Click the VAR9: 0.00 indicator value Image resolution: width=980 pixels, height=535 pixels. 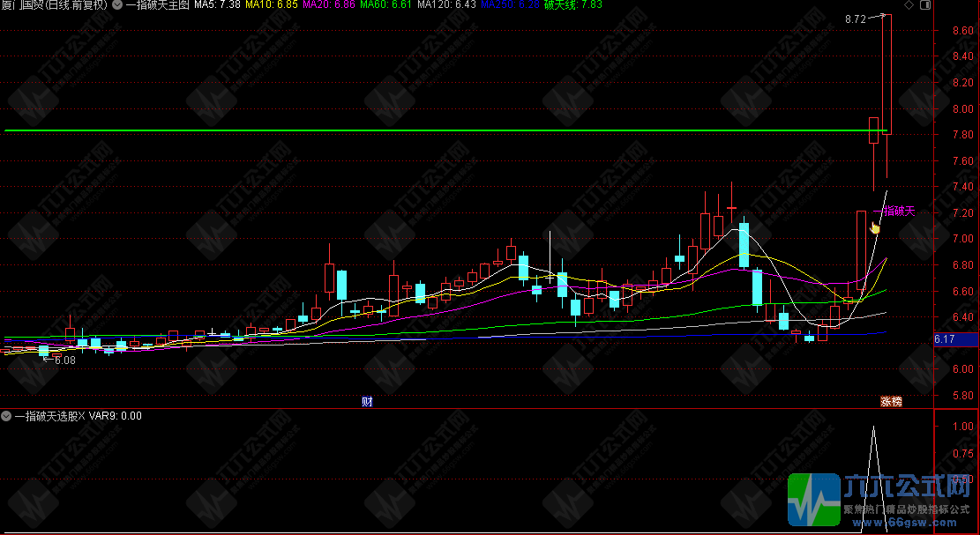115,416
